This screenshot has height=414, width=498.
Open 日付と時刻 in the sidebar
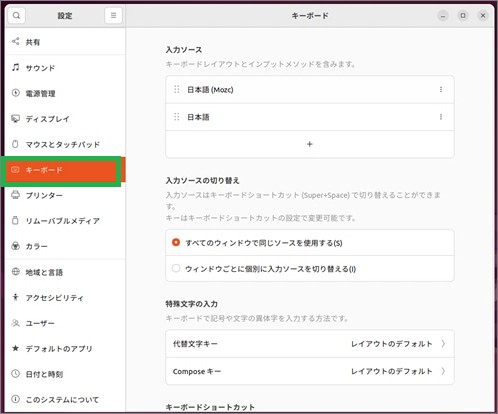(65, 374)
